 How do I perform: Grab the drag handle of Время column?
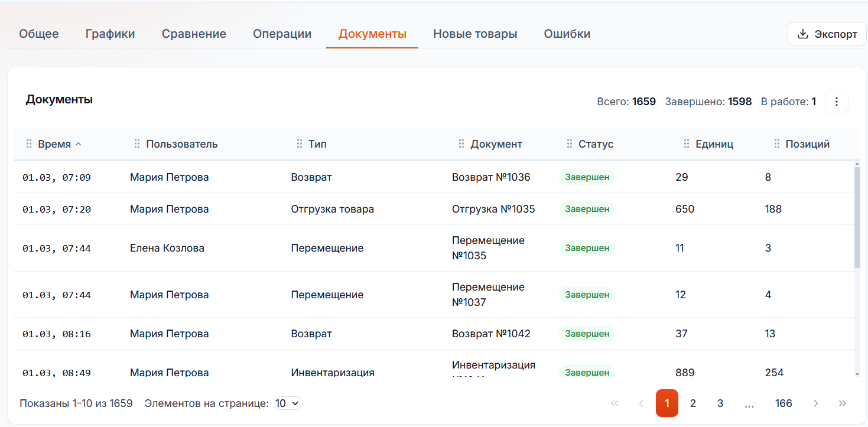29,144
